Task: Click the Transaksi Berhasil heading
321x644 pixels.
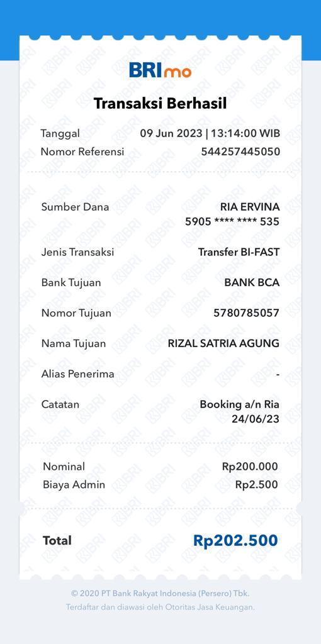Action: [160, 104]
